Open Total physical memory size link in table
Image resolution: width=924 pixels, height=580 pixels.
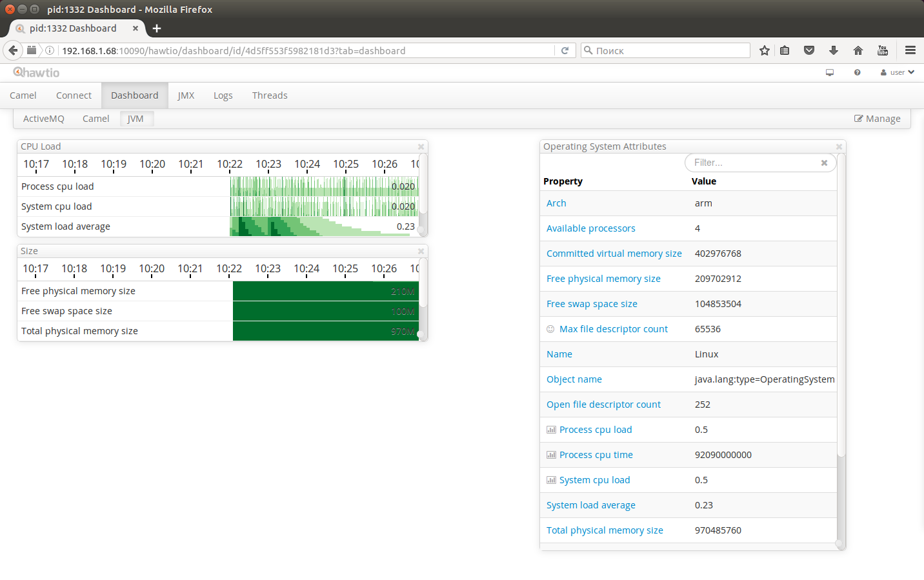click(605, 530)
